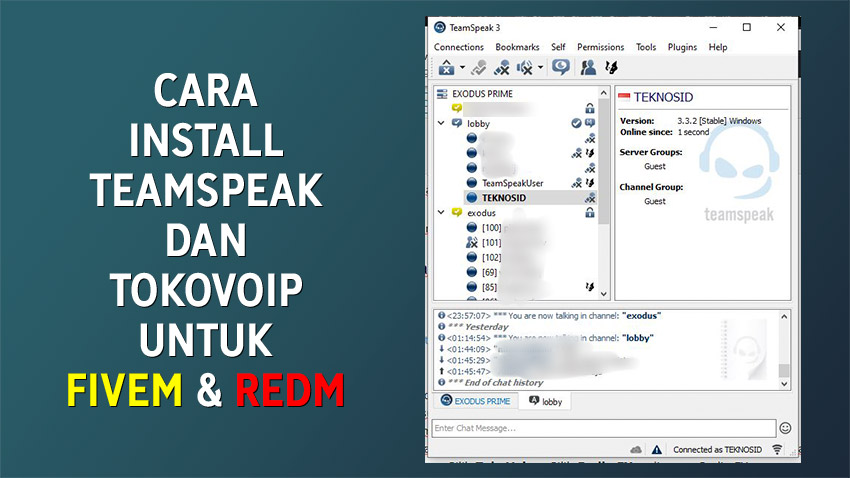
Task: Click the lock icon on the blurred top channel
Action: (590, 108)
